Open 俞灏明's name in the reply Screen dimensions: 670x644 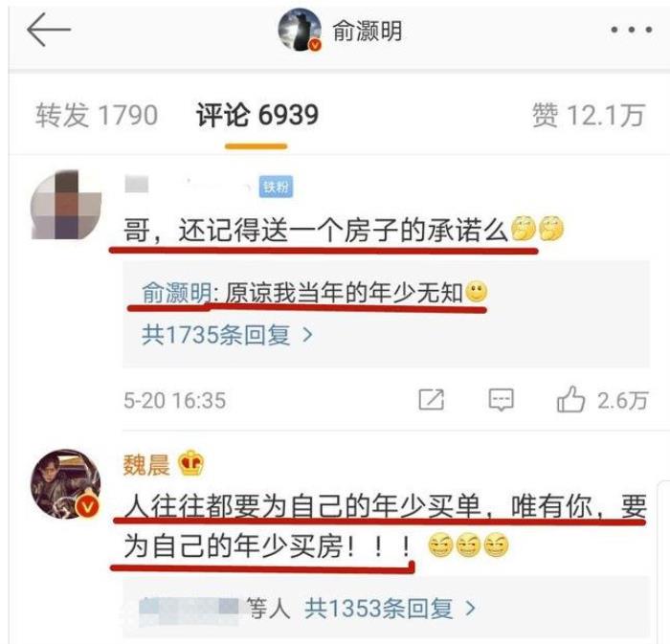click(x=176, y=293)
